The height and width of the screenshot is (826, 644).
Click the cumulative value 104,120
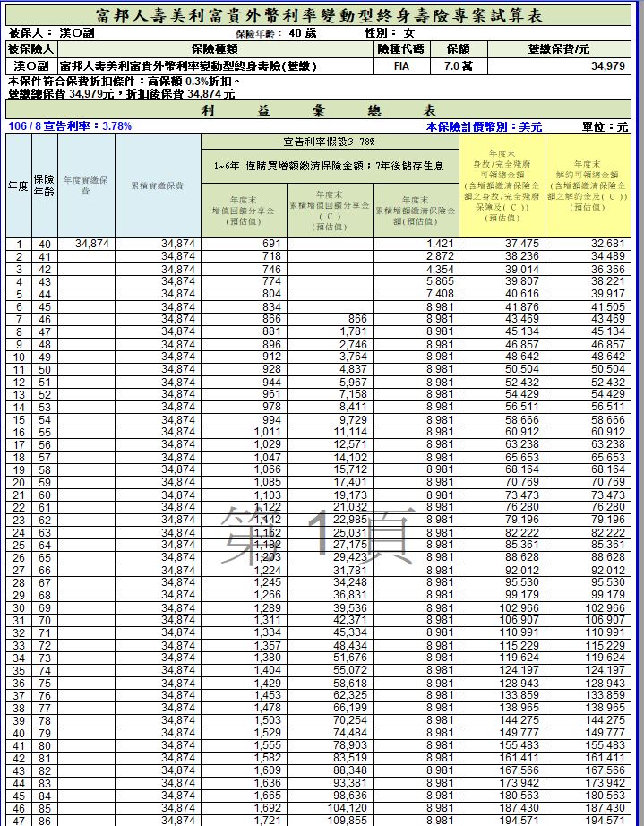[x=348, y=809]
